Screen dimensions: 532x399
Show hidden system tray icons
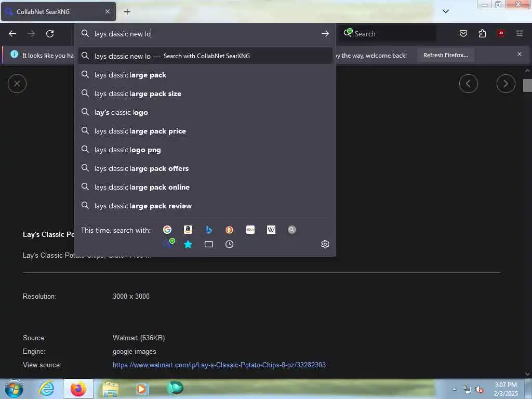point(454,390)
